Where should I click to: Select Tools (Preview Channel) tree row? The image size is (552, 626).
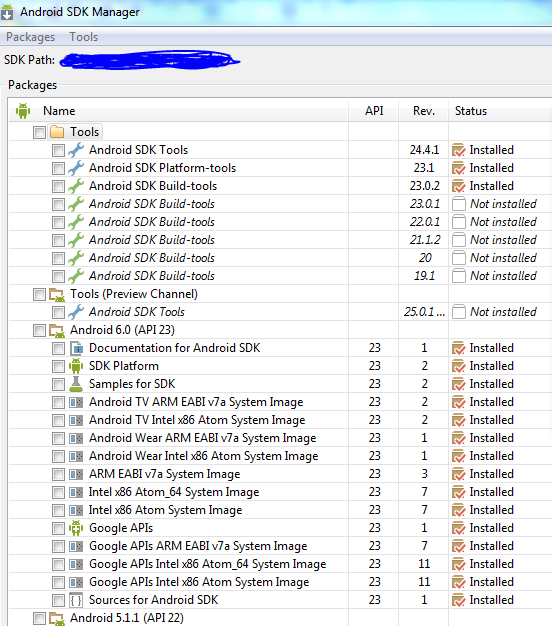(x=279, y=294)
